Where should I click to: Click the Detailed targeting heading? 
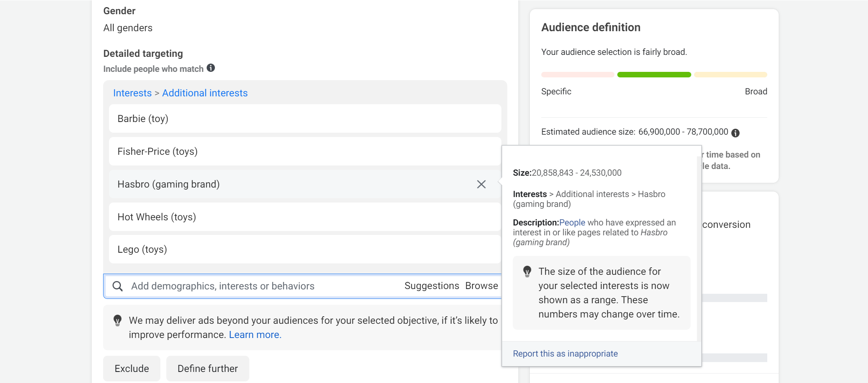[143, 53]
